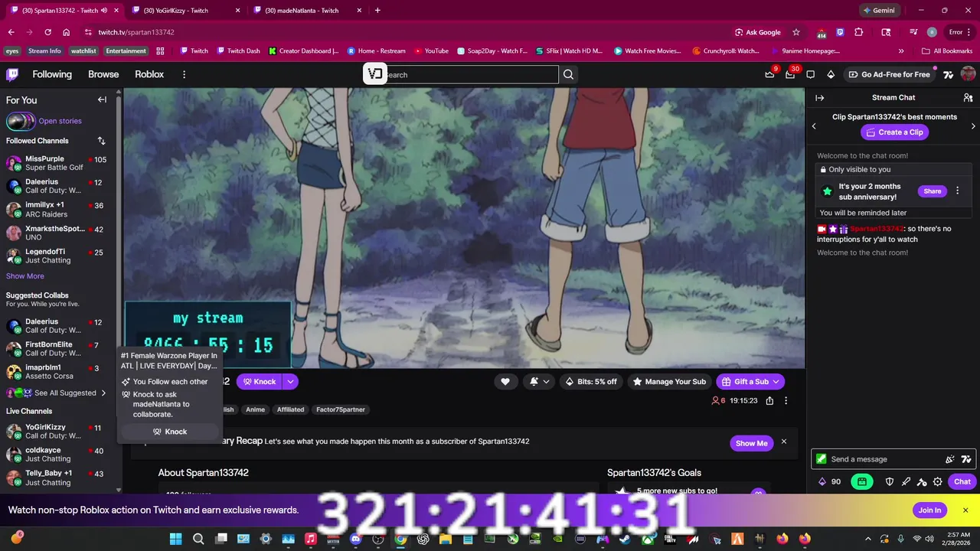
Task: Expand Show More followed channels
Action: [x=25, y=276]
